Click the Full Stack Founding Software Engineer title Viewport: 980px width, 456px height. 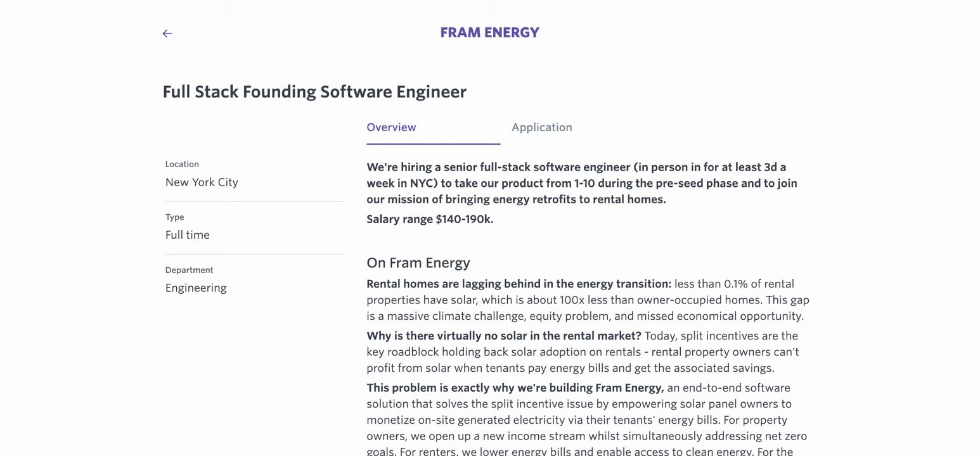(x=314, y=92)
